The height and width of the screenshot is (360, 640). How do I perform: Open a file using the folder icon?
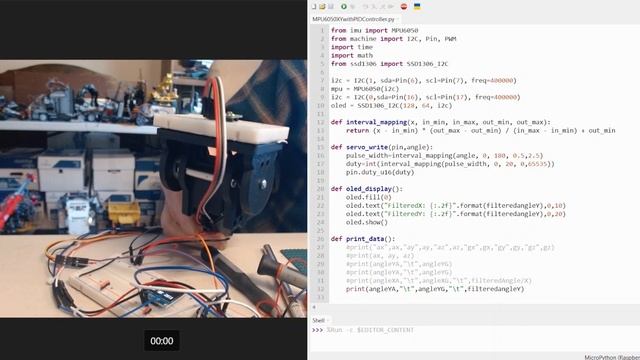[322, 7]
